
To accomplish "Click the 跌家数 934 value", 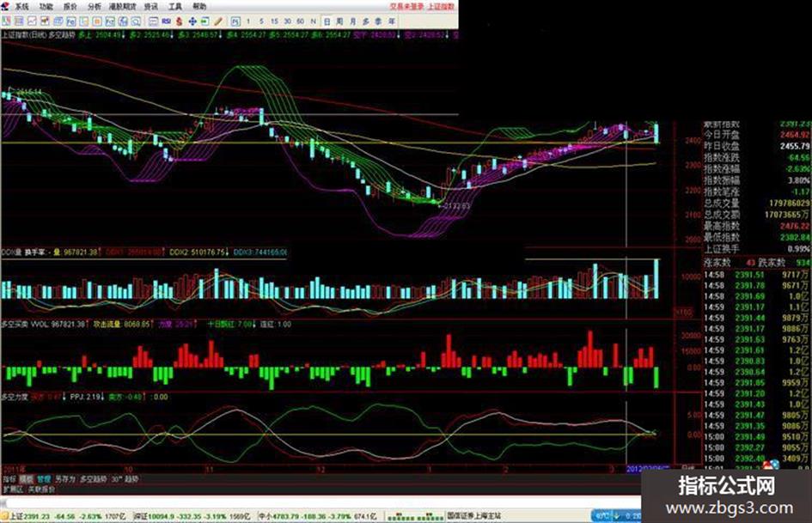I will click(803, 263).
